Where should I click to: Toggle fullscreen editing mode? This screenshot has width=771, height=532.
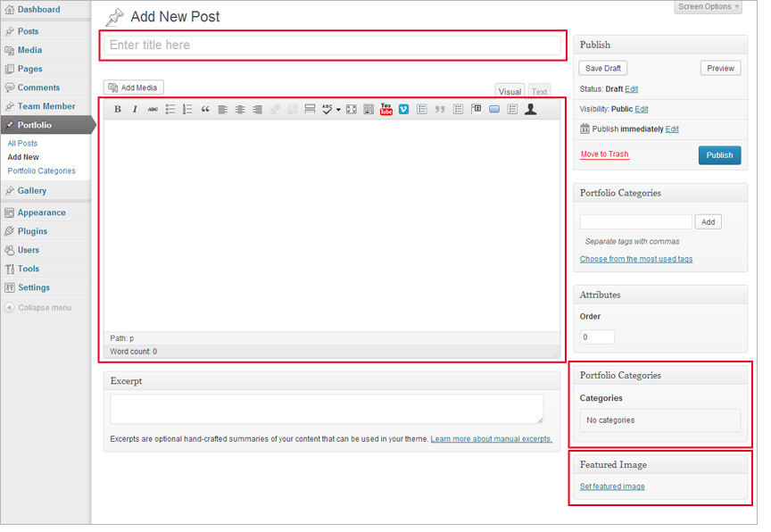(351, 110)
